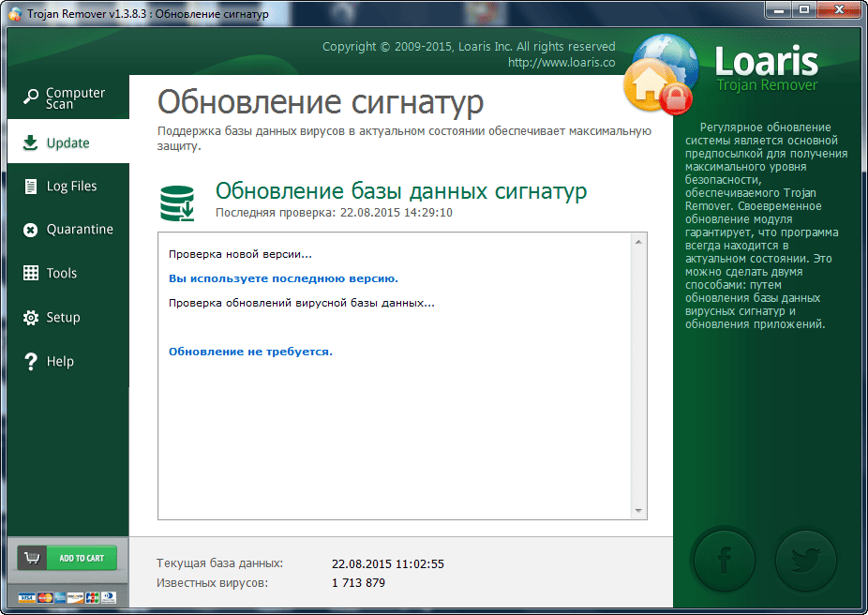
Task: Open the Tools section
Action: [x=68, y=273]
